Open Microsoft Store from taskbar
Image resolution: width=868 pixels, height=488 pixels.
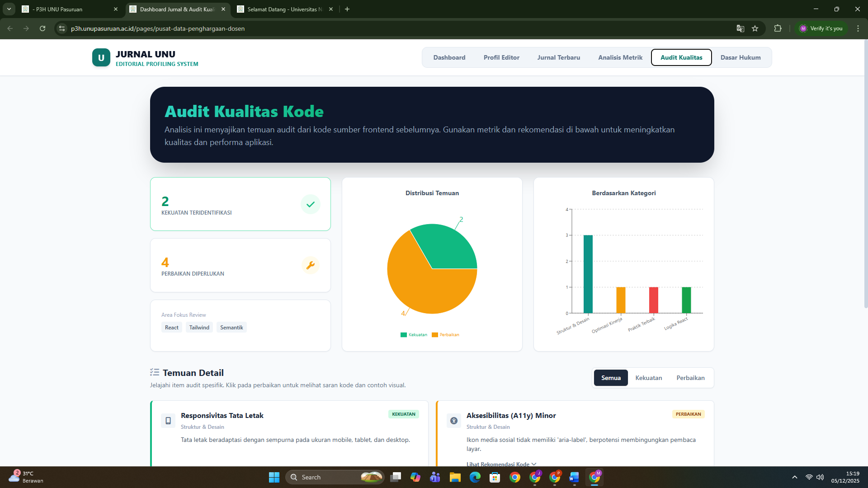495,477
